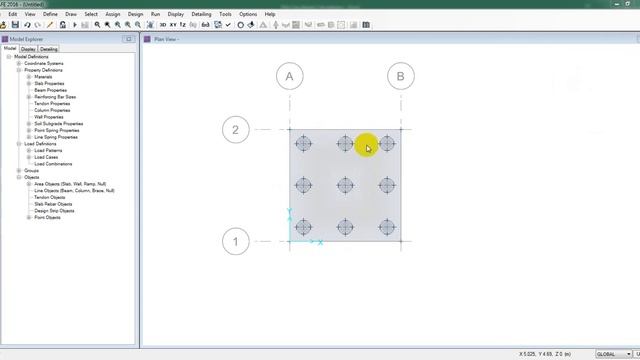Click the purple Plan View window icon
Image resolution: width=640 pixels, height=360 pixels.
pos(147,39)
